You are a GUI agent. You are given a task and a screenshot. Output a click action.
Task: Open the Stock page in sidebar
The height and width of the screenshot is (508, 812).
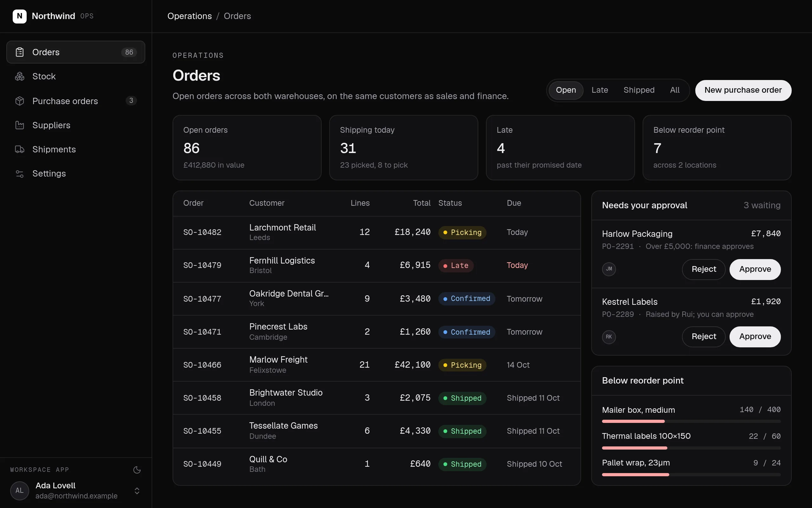tap(76, 76)
